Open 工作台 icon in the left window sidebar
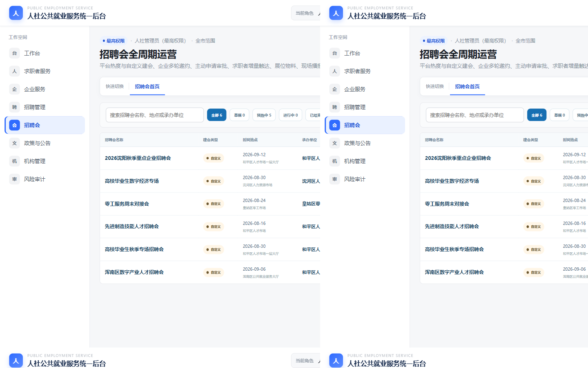Image resolution: width=588 pixels, height=368 pixels. (x=14, y=53)
